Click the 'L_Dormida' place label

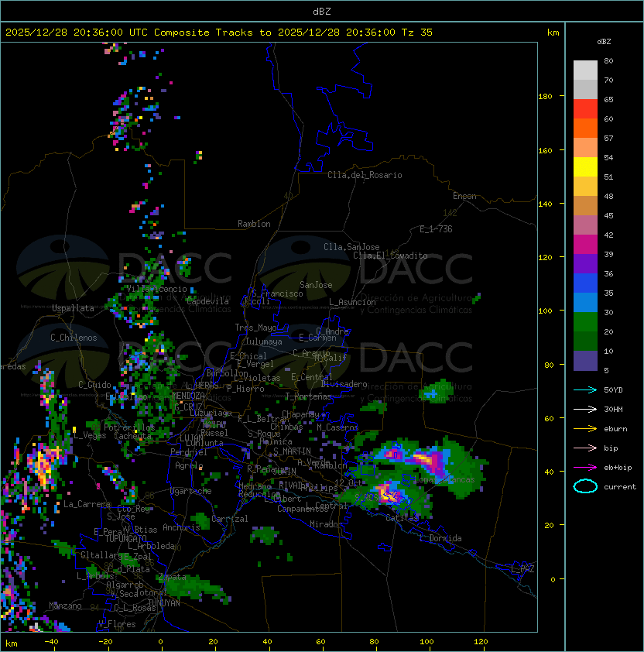tap(440, 538)
